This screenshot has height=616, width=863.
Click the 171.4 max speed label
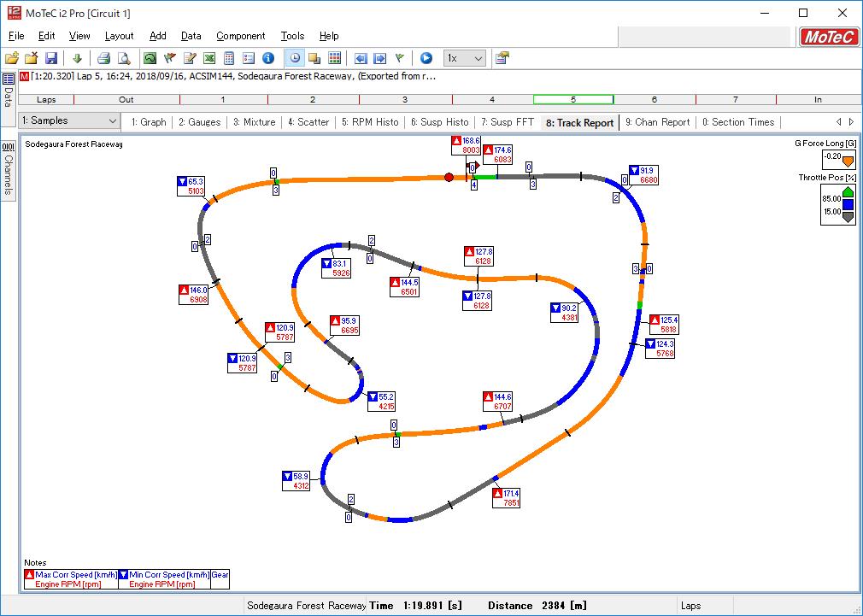(x=506, y=498)
